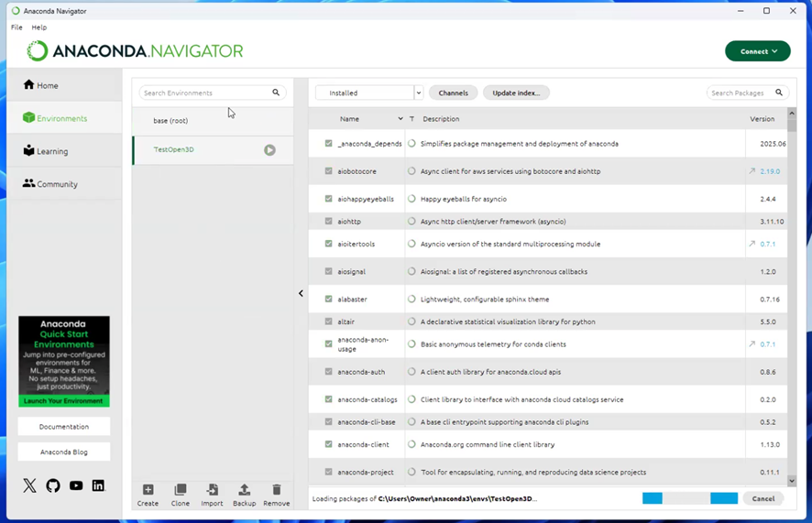This screenshot has width=812, height=523.
Task: Toggle the aiohappyeyeballs package checkbox
Action: (328, 199)
